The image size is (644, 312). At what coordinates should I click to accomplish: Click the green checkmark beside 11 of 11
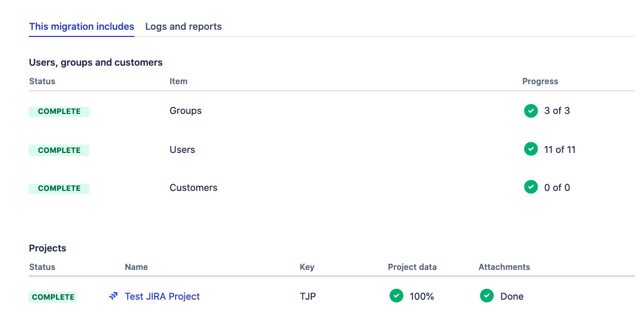pyautogui.click(x=531, y=149)
